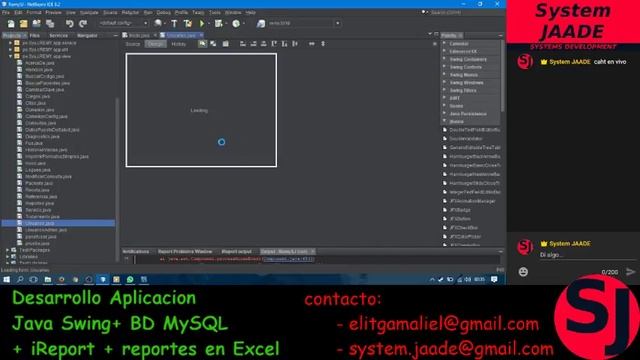640x360 pixels.
Task: Click the exception link in output console
Action: click(x=289, y=259)
